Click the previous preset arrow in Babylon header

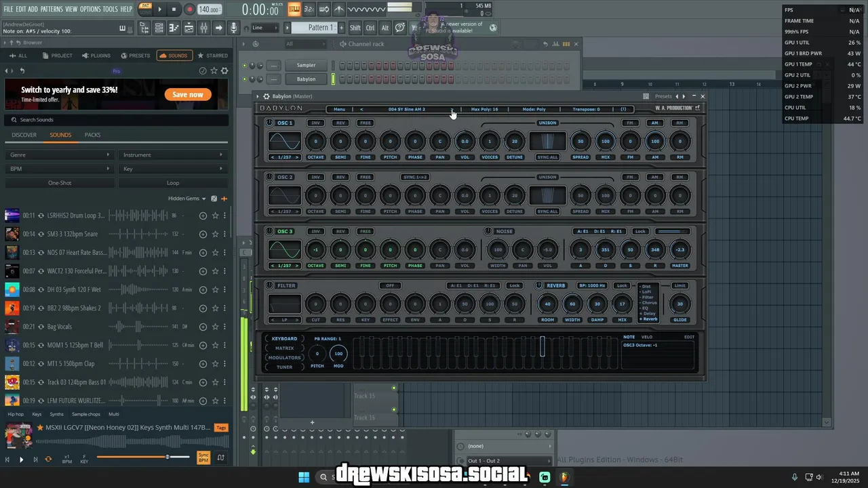coord(361,109)
